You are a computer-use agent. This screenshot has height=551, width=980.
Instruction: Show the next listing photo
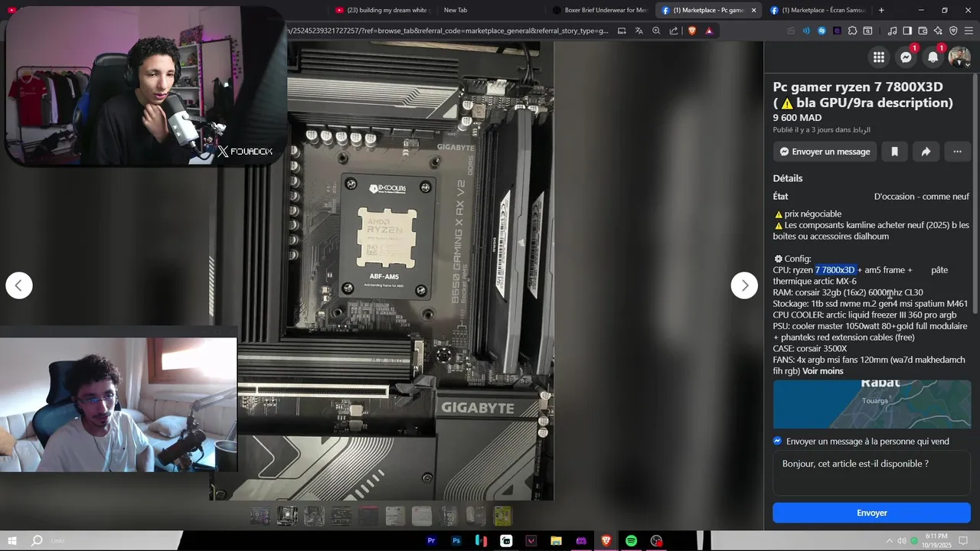(x=744, y=285)
